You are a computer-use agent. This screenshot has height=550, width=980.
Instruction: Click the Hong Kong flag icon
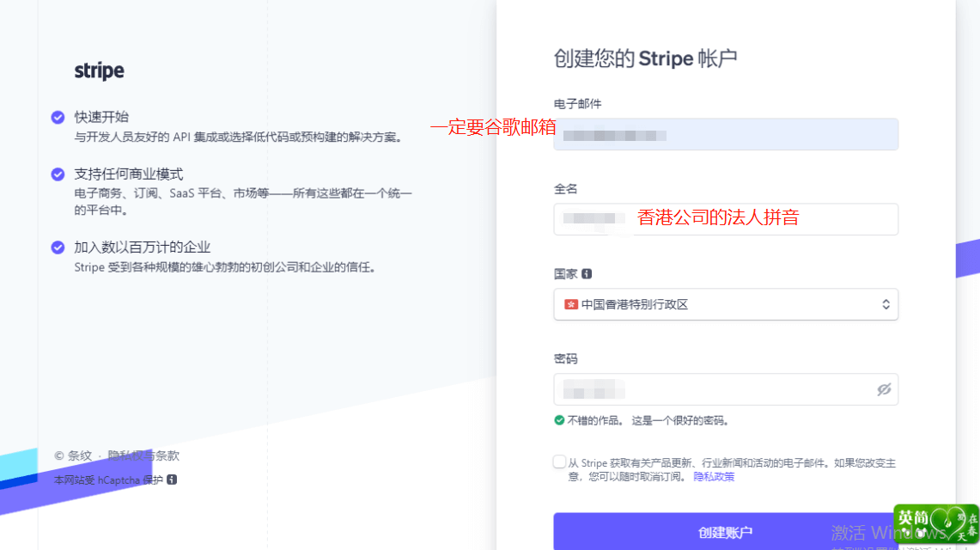point(570,304)
